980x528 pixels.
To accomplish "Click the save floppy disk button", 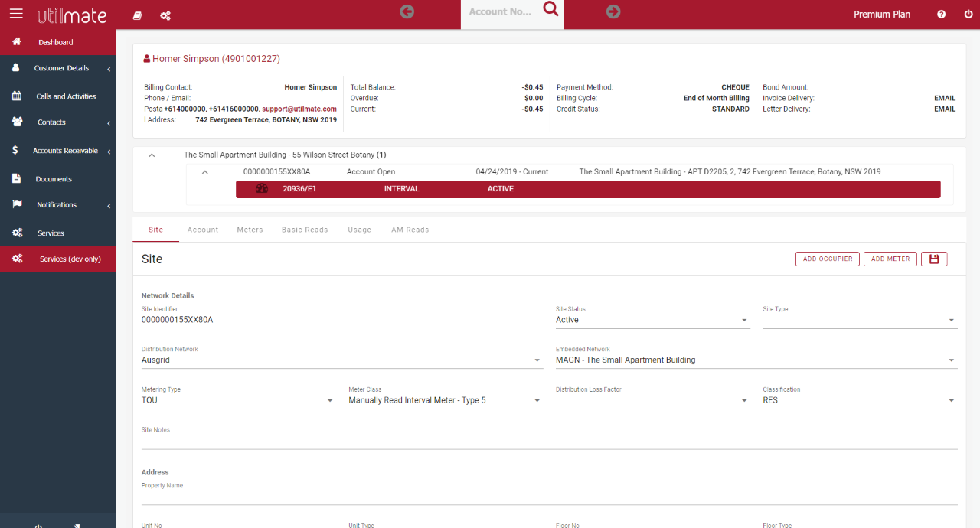I will pyautogui.click(x=934, y=259).
